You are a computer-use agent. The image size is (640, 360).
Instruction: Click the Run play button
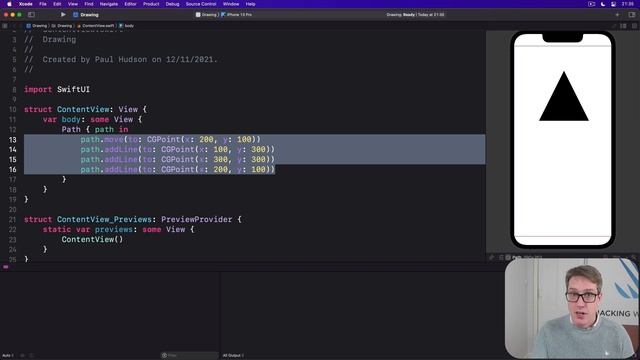click(63, 15)
